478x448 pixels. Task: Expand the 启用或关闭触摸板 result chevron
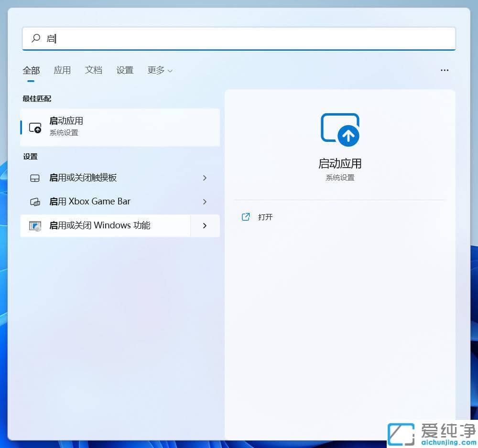(205, 178)
